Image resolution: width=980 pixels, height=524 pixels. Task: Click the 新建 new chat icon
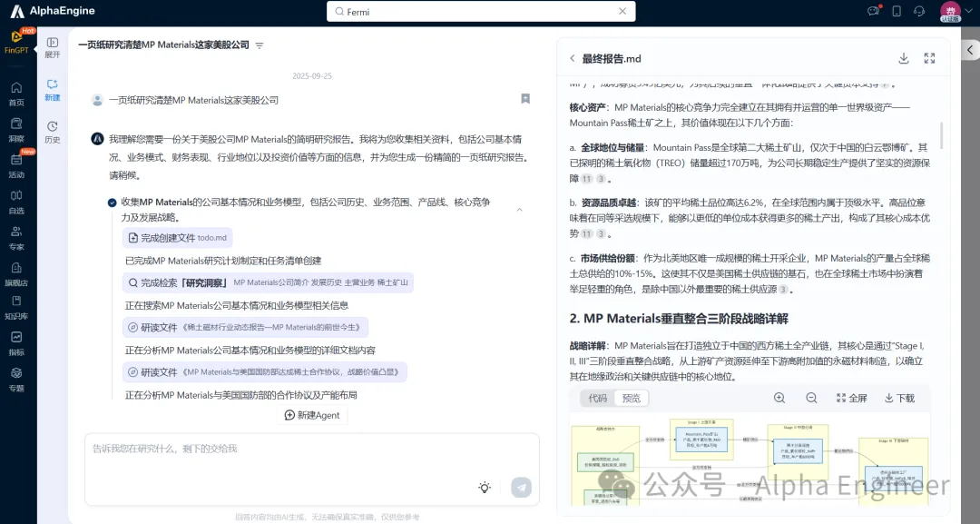[53, 89]
